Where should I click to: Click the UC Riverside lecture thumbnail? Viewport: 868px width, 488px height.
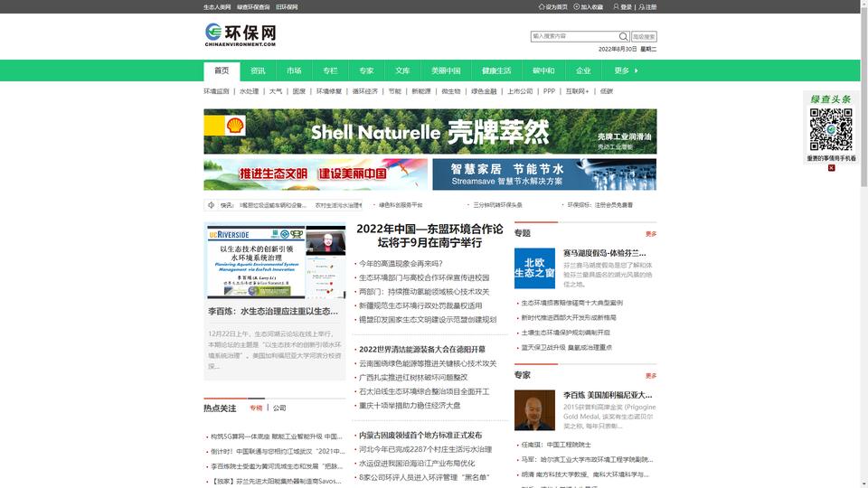(x=276, y=262)
